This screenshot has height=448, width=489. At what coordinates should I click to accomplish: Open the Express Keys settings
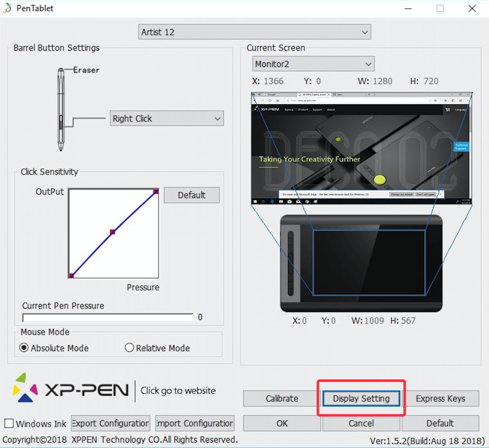point(440,398)
